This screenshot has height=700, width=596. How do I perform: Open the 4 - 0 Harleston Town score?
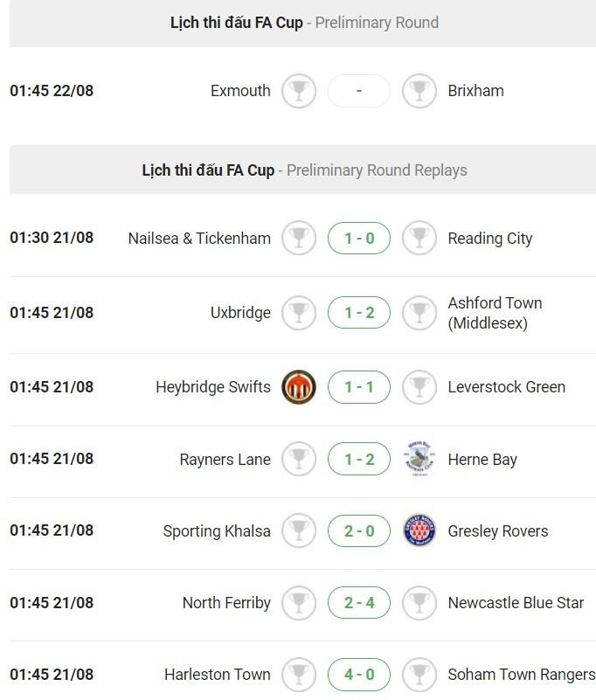359,674
